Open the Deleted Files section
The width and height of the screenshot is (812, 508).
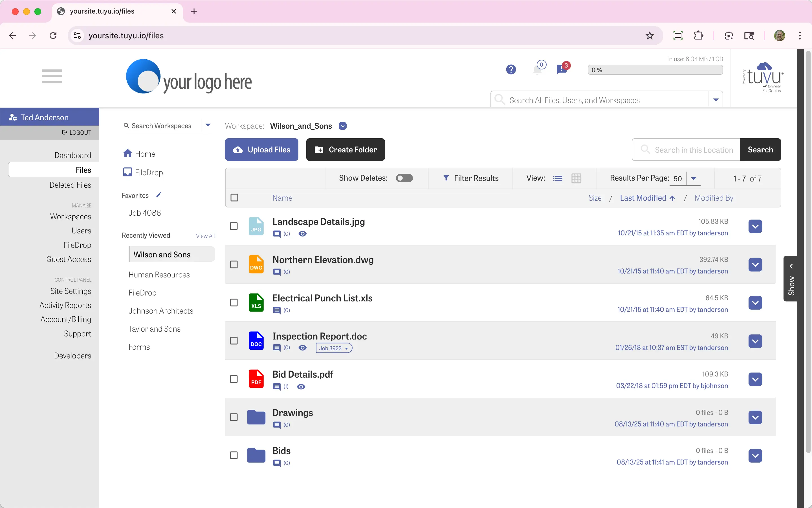click(70, 185)
